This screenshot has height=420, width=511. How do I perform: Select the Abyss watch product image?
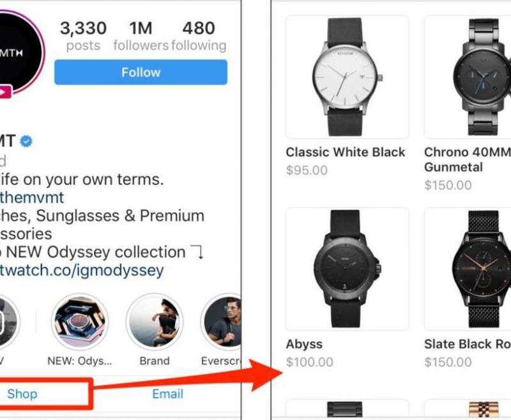pos(347,269)
